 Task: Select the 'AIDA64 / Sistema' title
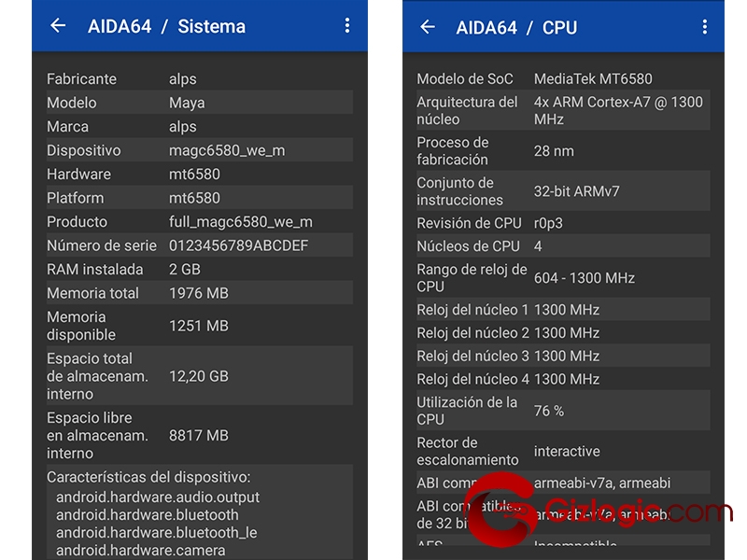click(x=167, y=27)
